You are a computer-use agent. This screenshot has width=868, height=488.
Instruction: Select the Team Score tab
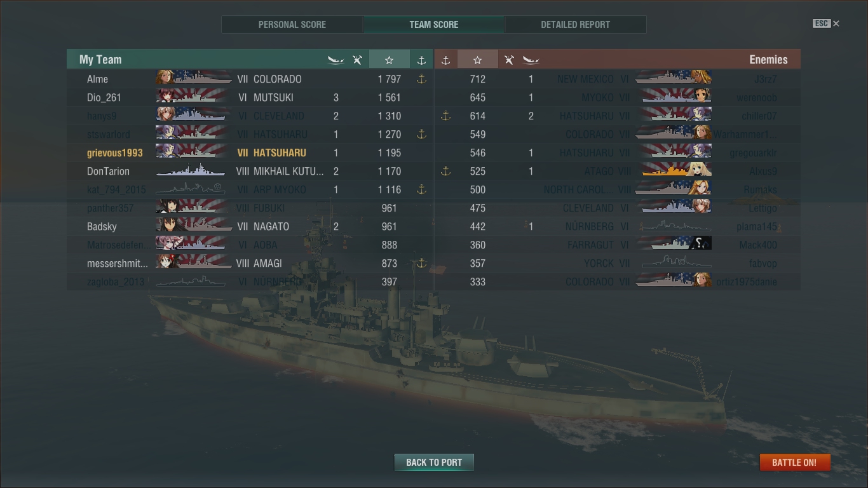(x=434, y=24)
